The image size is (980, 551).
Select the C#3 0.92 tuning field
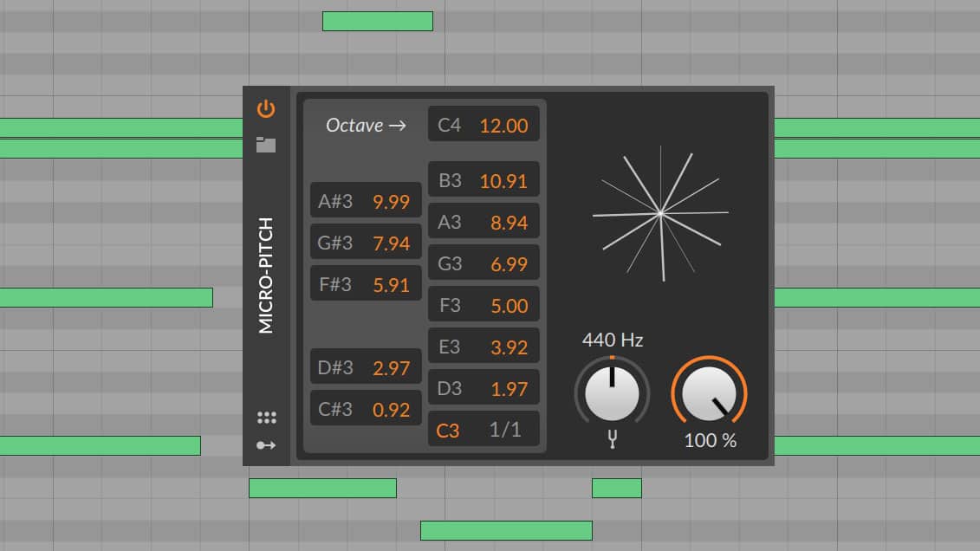click(366, 408)
